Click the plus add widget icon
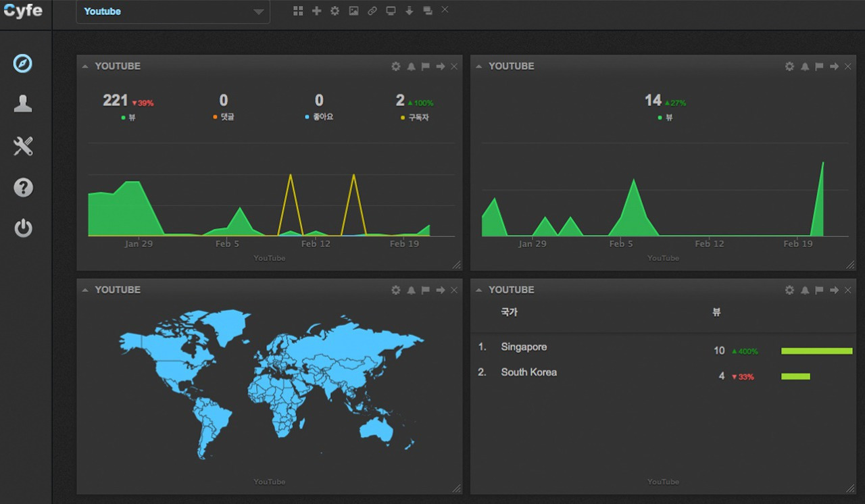Screen dimensions: 865x504 (316, 11)
